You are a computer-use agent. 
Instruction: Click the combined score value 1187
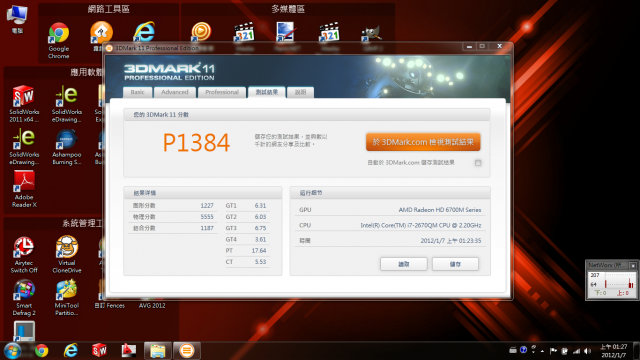[207, 228]
